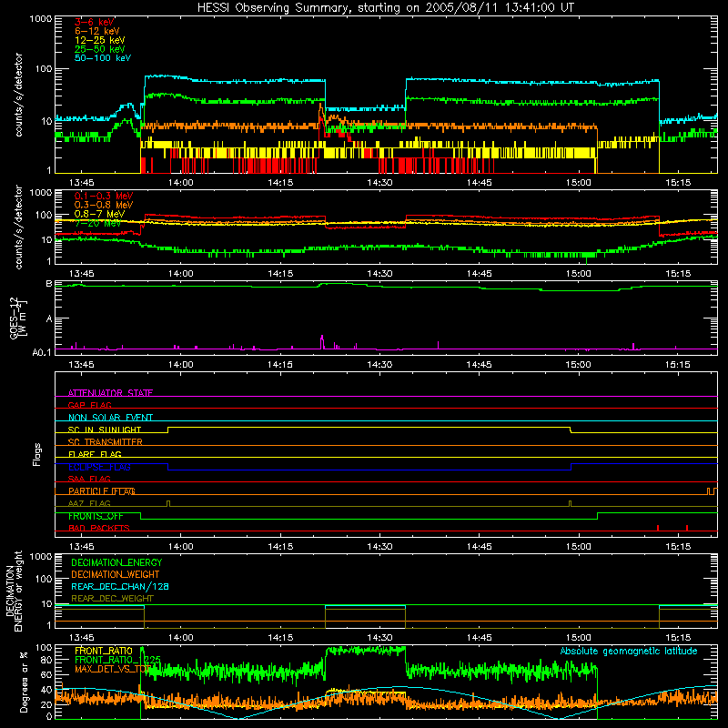Select the MAX_DET_VS_TOT legend label
Screen dimensions: 728x728
coord(113,669)
